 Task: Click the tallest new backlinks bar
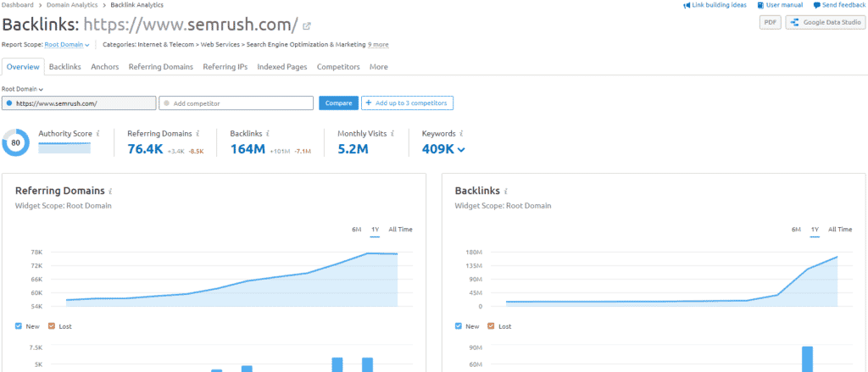(807, 359)
